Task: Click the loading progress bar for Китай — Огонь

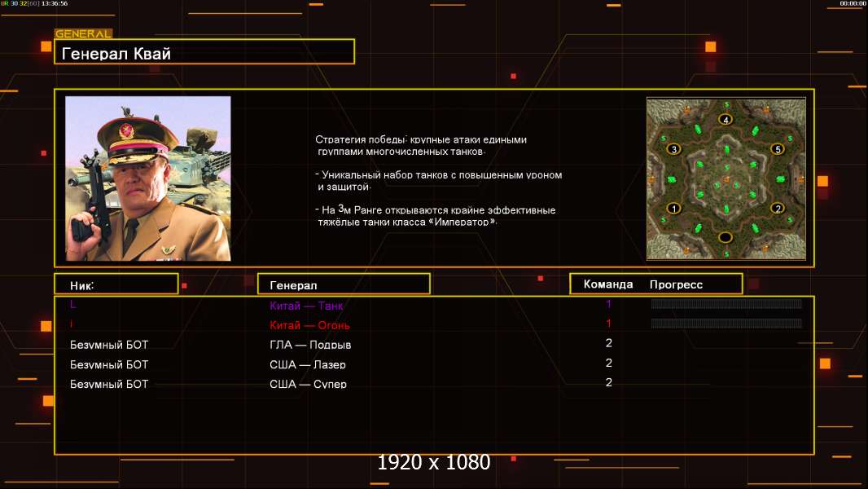Action: 726,324
